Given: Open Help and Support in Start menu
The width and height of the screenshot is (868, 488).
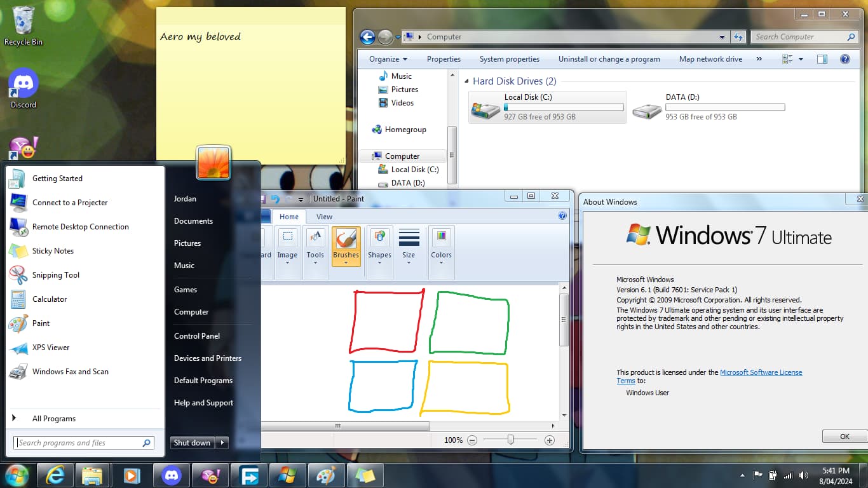Looking at the screenshot, I should pos(203,403).
